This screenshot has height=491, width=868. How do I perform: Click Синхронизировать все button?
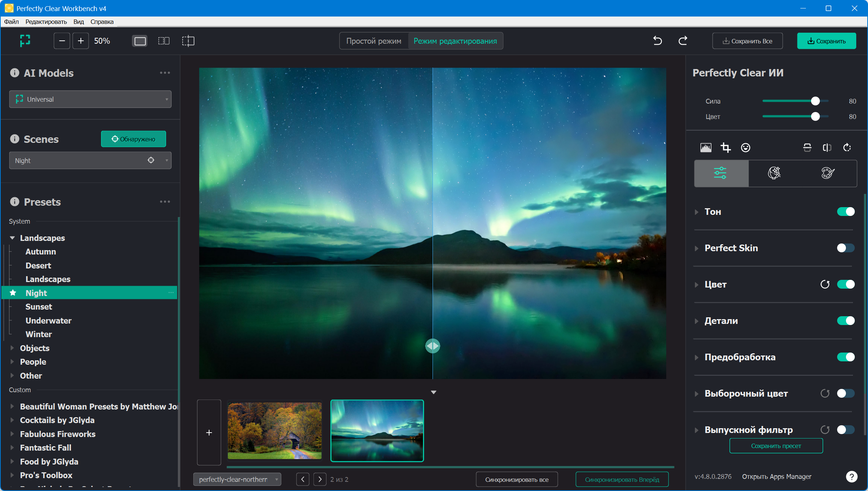(516, 480)
